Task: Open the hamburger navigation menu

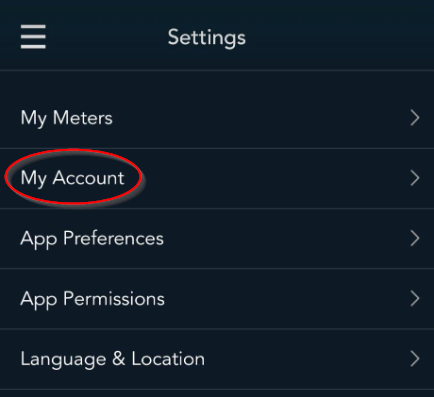Action: click(x=33, y=37)
